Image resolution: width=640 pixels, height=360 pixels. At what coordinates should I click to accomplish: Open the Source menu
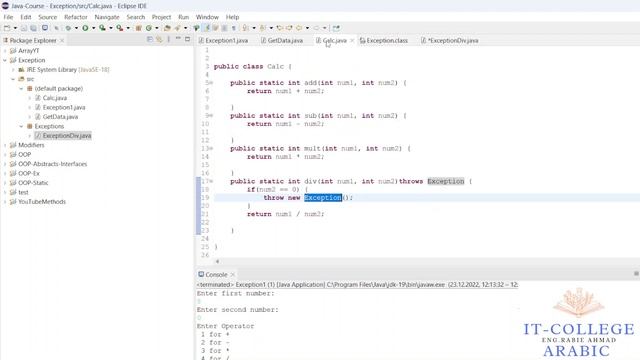47,17
